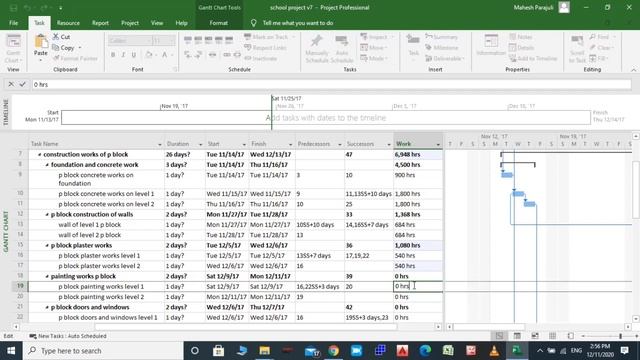
Task: Collapse painting works p block group
Action: tap(47, 276)
